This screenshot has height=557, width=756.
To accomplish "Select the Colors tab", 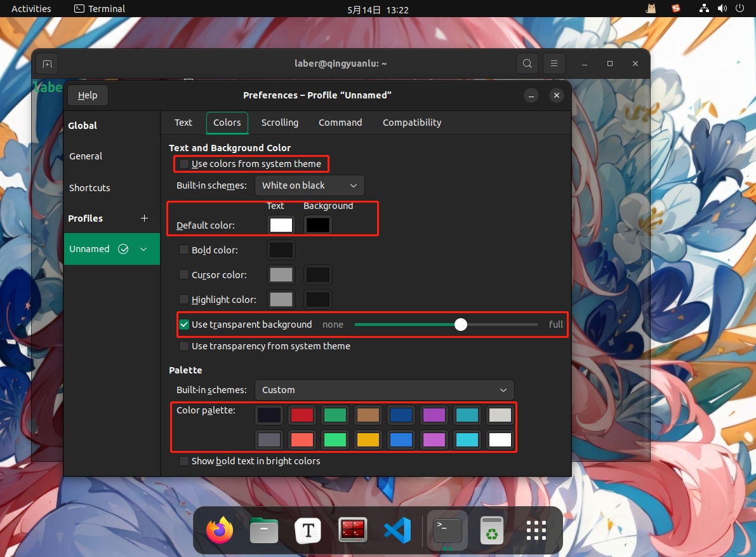I will coord(227,123).
